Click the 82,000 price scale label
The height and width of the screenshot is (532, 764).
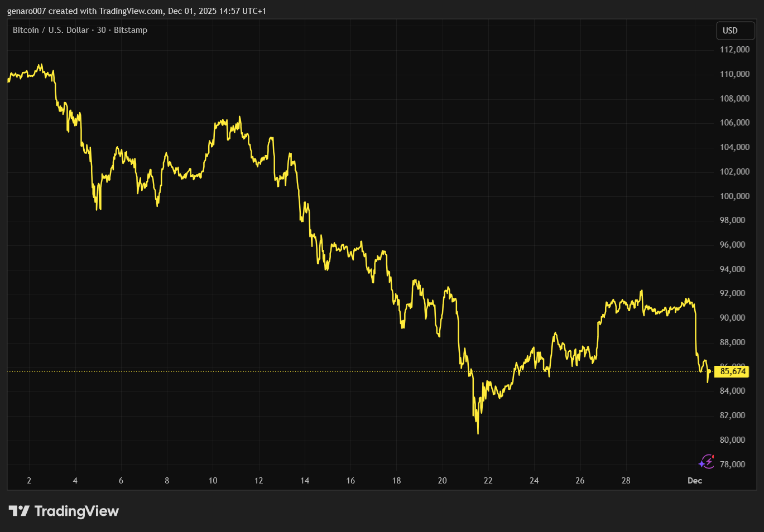click(732, 415)
